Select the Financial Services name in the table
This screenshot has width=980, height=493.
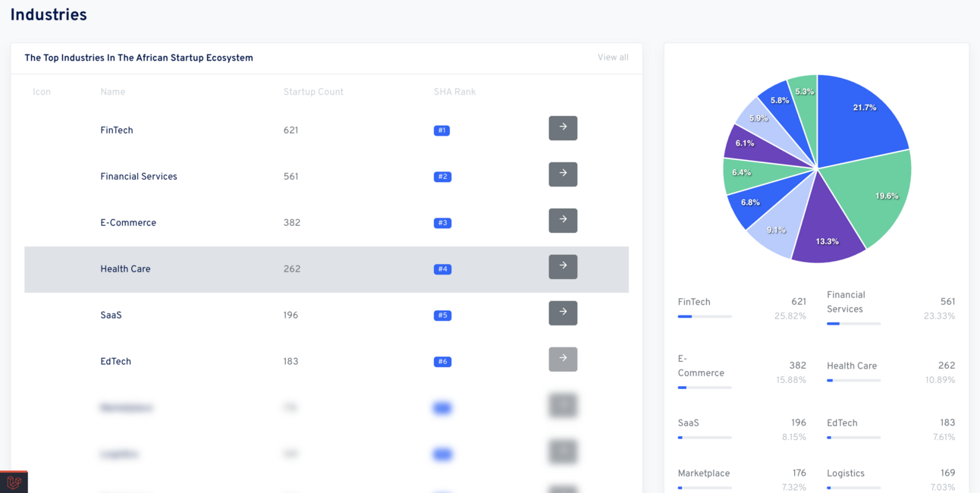pyautogui.click(x=139, y=177)
